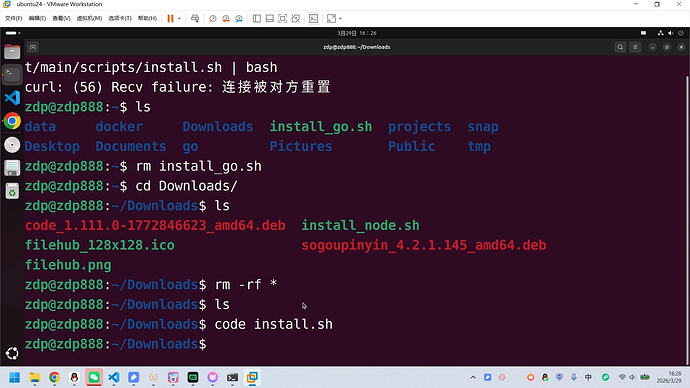Viewport: 690px width, 388px height.
Task: Click the 'projects' directory name
Action: [x=419, y=127]
